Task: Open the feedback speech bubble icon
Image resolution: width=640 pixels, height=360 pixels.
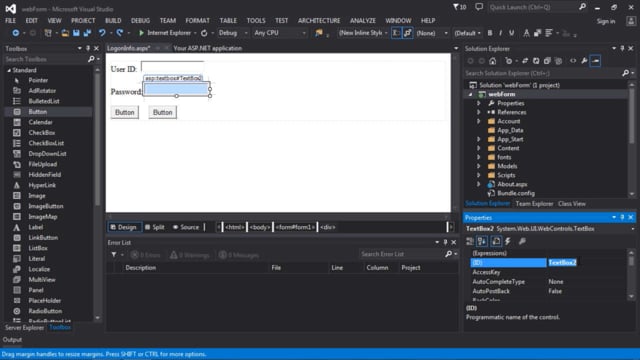Action: pyautogui.click(x=479, y=7)
